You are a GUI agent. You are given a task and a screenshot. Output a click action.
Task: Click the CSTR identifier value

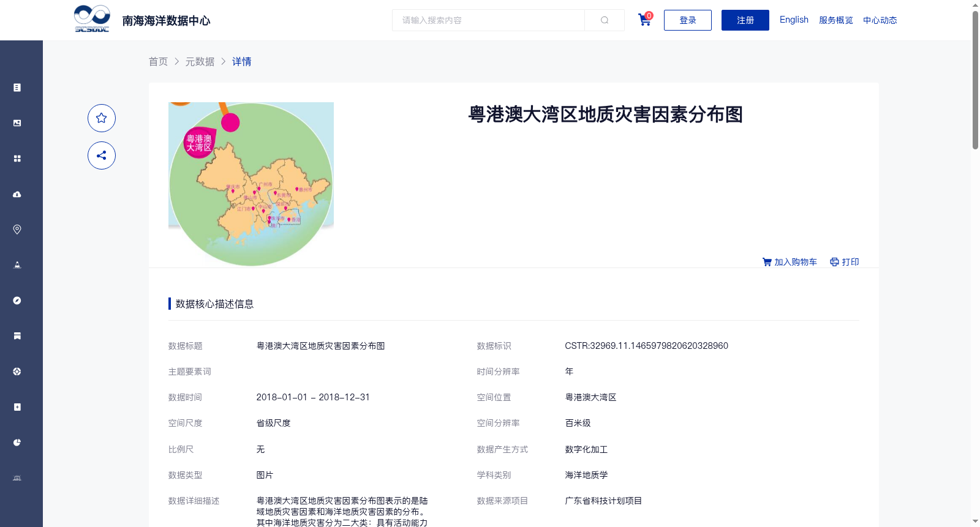tap(647, 346)
